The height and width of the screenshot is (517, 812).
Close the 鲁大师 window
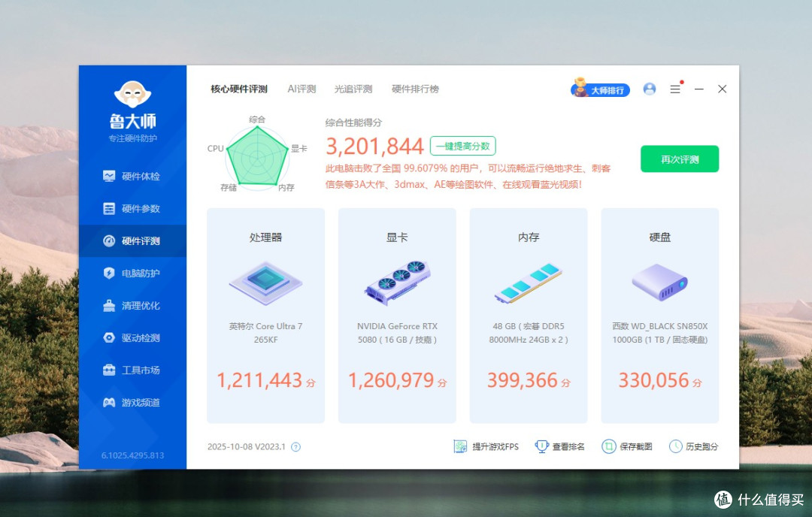coord(723,89)
